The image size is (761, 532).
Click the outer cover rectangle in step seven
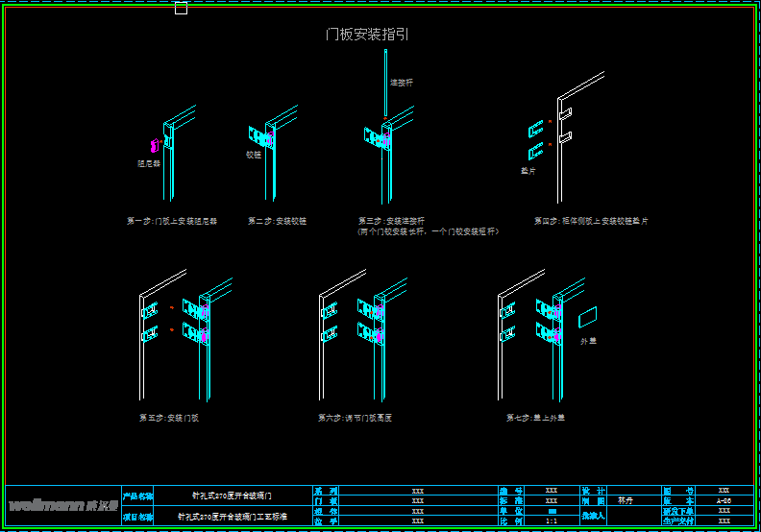(588, 318)
